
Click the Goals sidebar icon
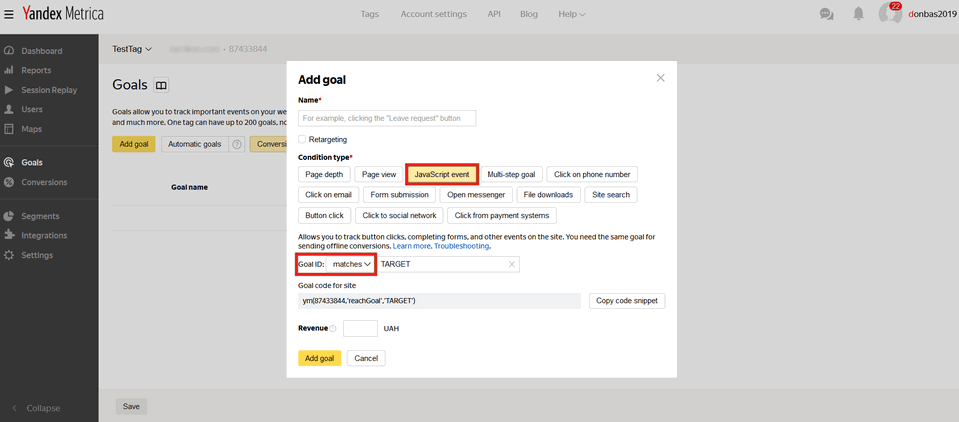click(9, 163)
